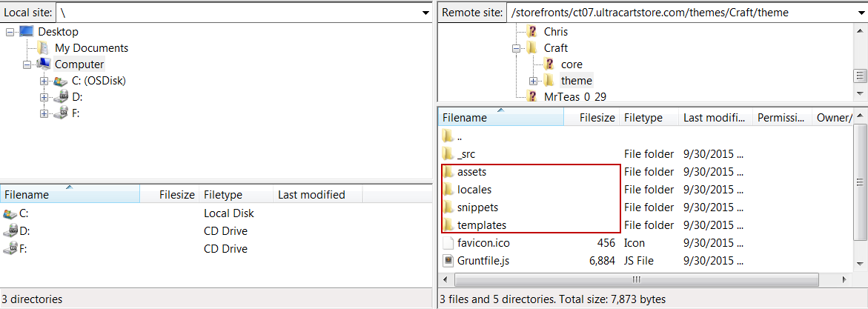This screenshot has width=868, height=309.
Task: Click the C: local disk icon in file list
Action: click(x=10, y=213)
